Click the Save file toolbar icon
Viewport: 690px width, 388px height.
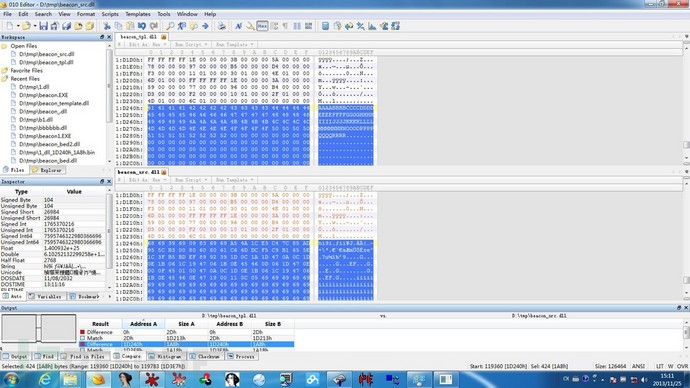(43, 26)
